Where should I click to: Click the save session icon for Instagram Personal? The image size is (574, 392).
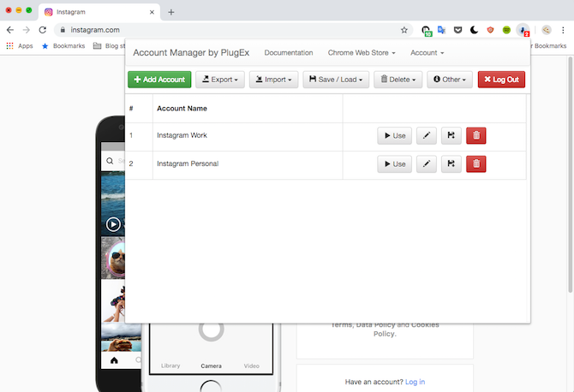click(451, 163)
